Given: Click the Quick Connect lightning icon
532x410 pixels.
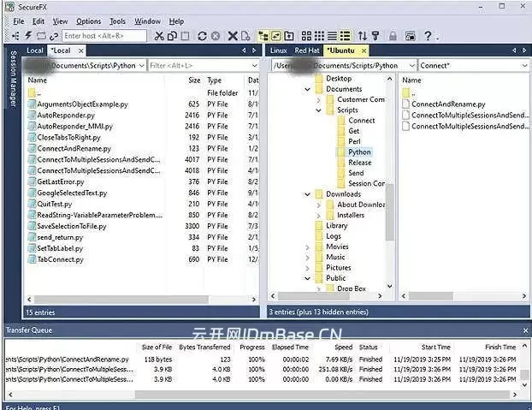Looking at the screenshot, I should coord(28,36).
